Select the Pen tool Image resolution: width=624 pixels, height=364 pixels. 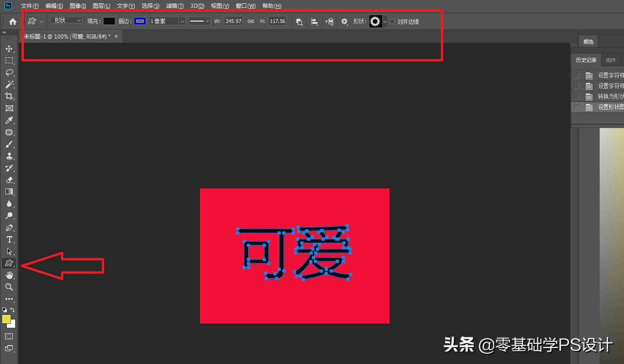9,227
